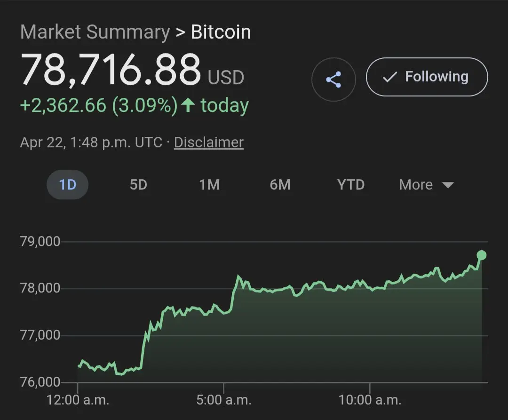The width and height of the screenshot is (508, 420).
Task: Click the green endpoint dot on chart
Action: [481, 255]
